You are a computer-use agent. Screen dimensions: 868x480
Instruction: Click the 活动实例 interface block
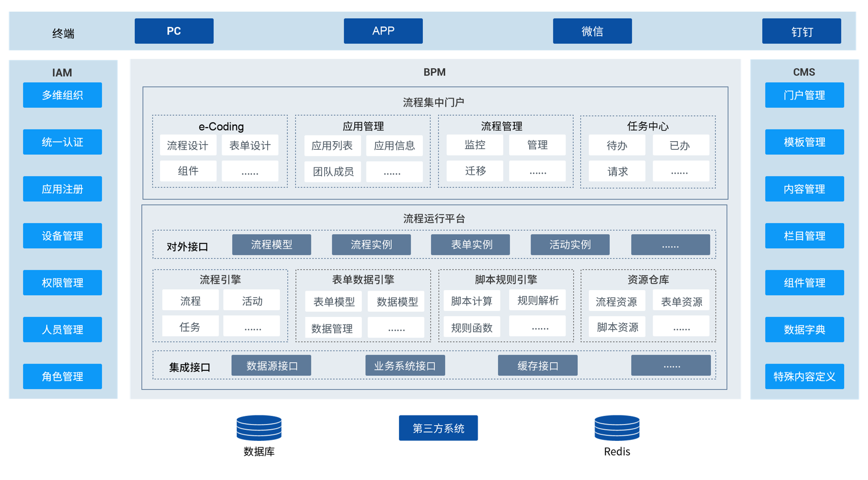(x=570, y=245)
